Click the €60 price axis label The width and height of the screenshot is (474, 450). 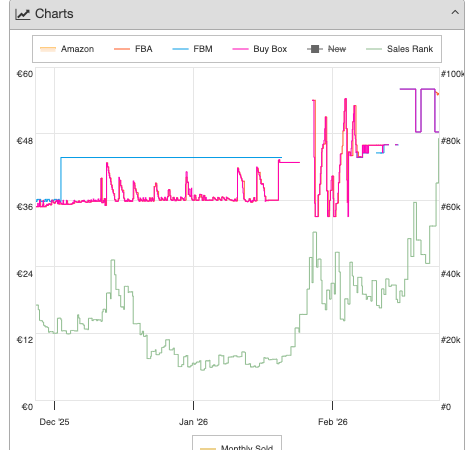25,74
